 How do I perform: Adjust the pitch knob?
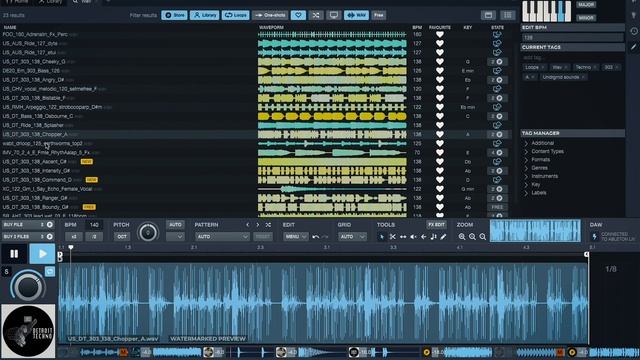click(148, 232)
